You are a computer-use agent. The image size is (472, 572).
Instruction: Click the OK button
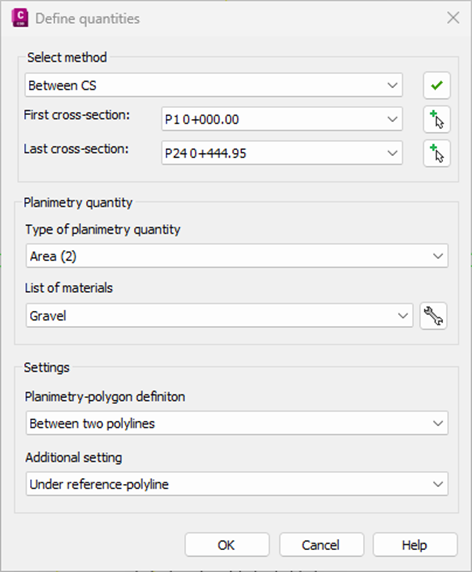(x=227, y=545)
